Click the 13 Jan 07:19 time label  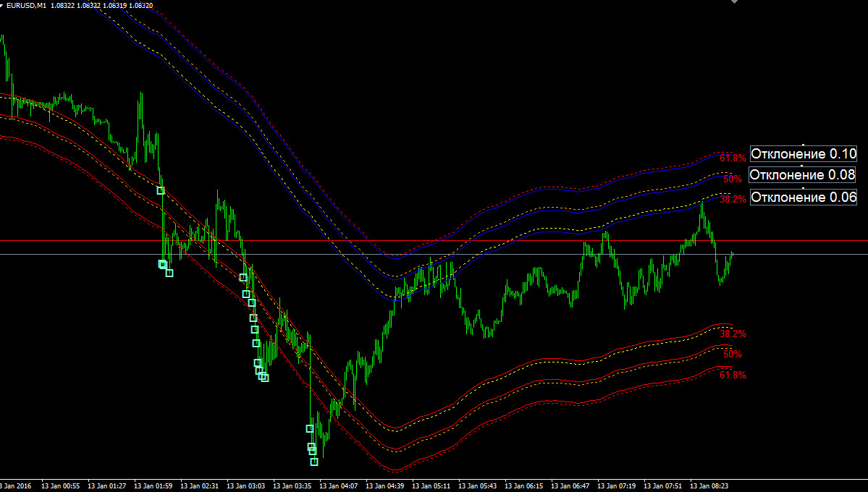tap(617, 486)
